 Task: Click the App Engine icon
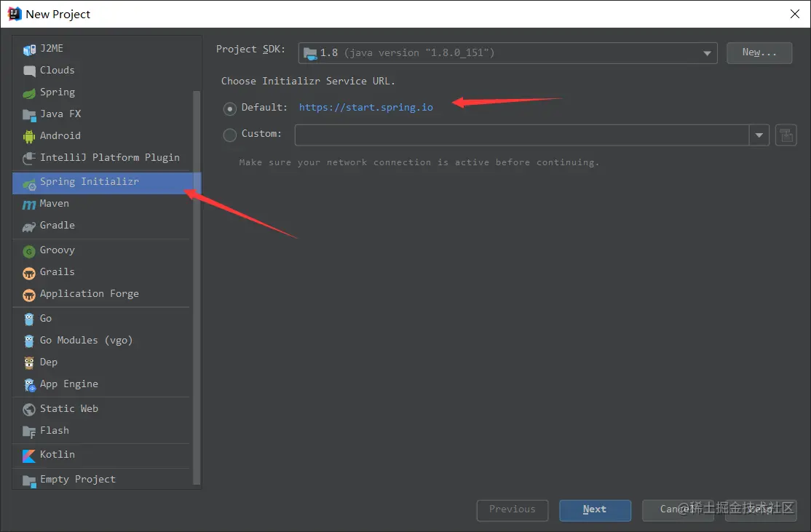point(29,385)
